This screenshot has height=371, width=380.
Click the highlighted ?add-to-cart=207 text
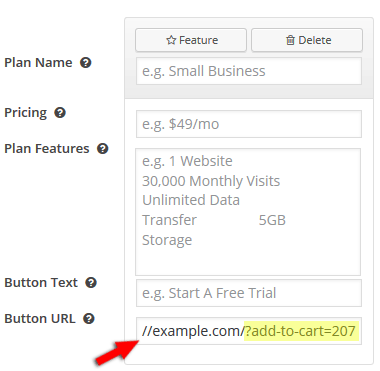coord(302,331)
